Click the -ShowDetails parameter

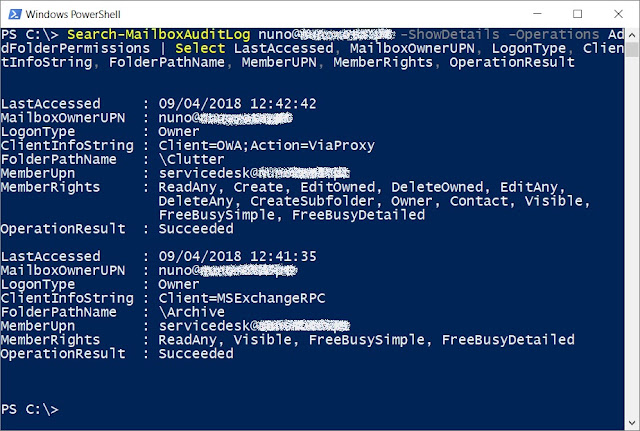coord(450,34)
